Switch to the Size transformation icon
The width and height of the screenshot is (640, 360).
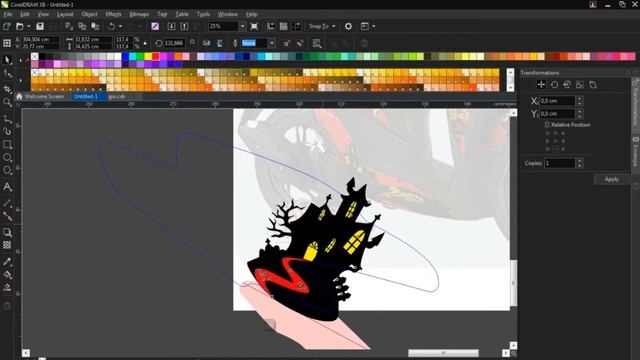pos(580,84)
